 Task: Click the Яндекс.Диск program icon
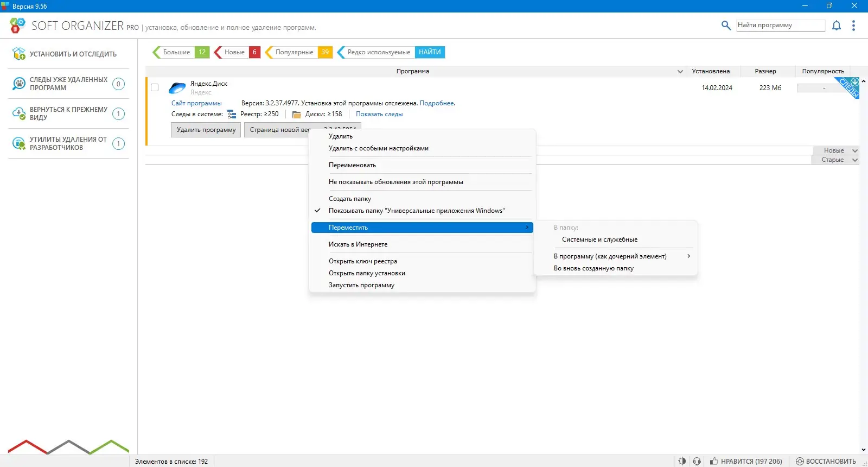(177, 88)
